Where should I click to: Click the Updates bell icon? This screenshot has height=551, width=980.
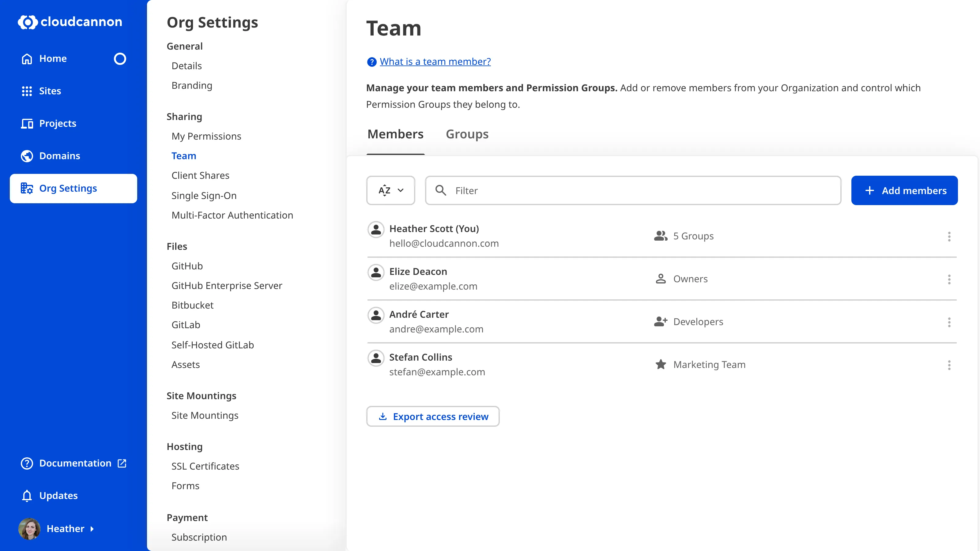click(x=27, y=496)
